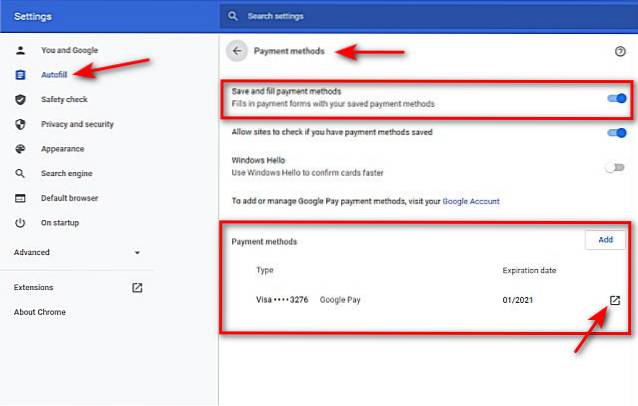
Task: Select Privacy and security in sidebar
Action: pos(77,124)
